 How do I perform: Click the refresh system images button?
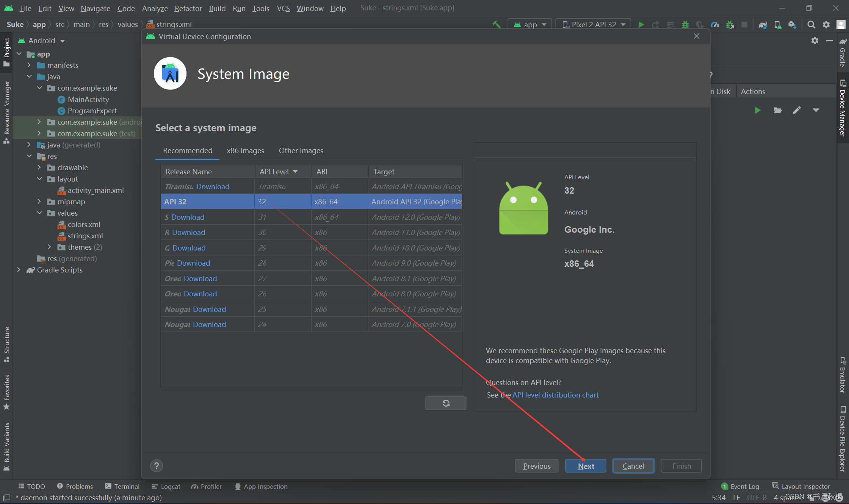(446, 403)
